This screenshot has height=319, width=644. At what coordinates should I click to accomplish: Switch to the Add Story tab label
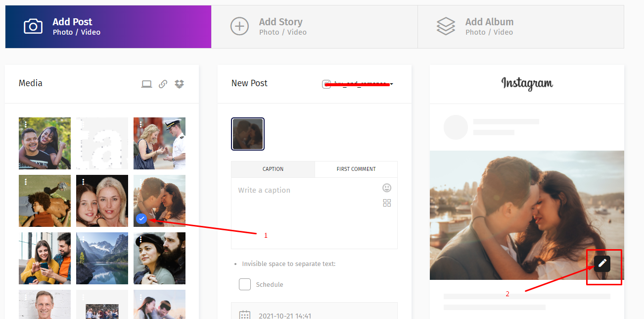coord(280,22)
